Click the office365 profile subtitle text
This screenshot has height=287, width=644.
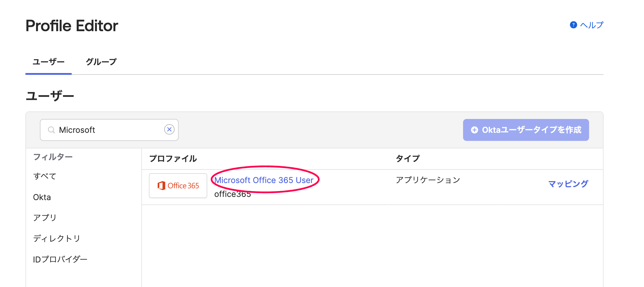click(x=232, y=194)
